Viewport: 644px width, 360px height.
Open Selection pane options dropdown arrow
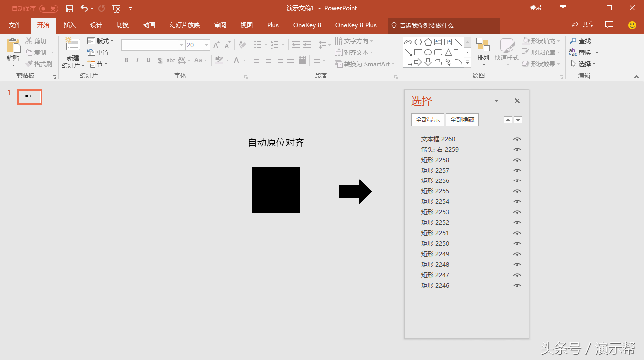[x=496, y=101]
